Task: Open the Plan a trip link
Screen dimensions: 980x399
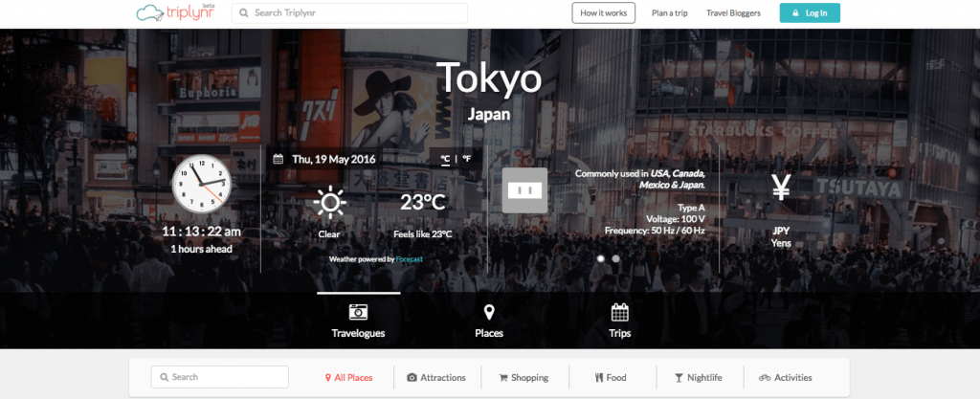Action: click(669, 13)
